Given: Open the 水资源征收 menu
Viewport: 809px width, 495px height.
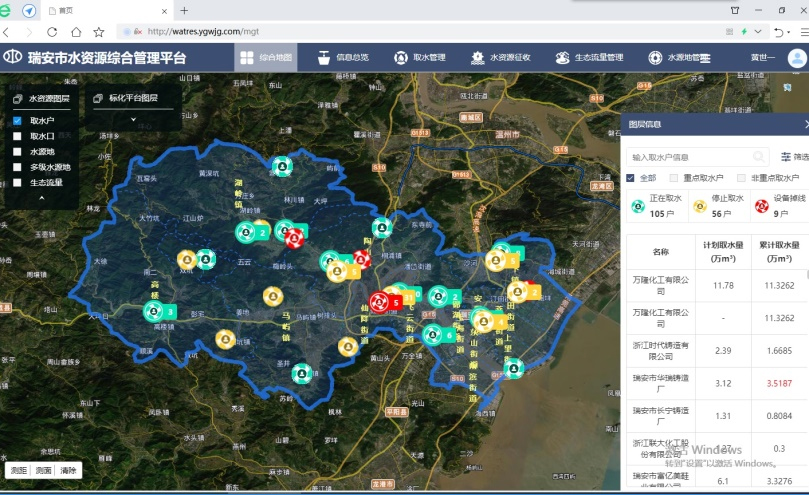Looking at the screenshot, I should [x=500, y=57].
